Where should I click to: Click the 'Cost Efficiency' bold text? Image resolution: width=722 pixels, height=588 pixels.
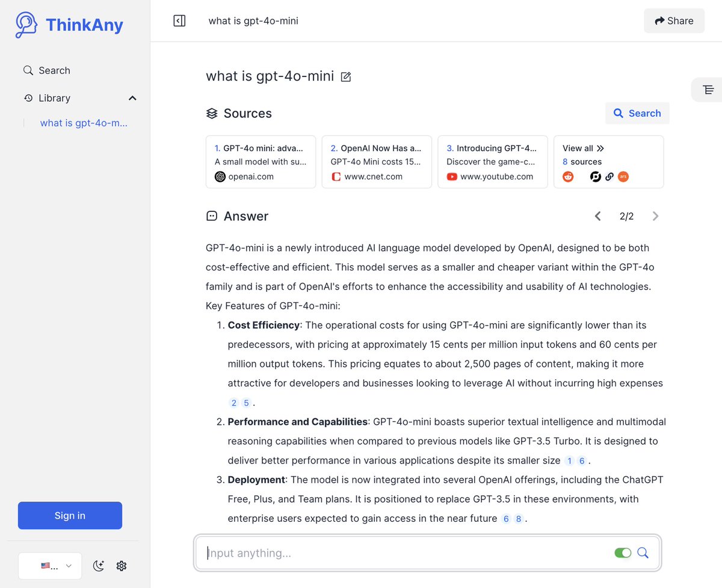pos(264,325)
